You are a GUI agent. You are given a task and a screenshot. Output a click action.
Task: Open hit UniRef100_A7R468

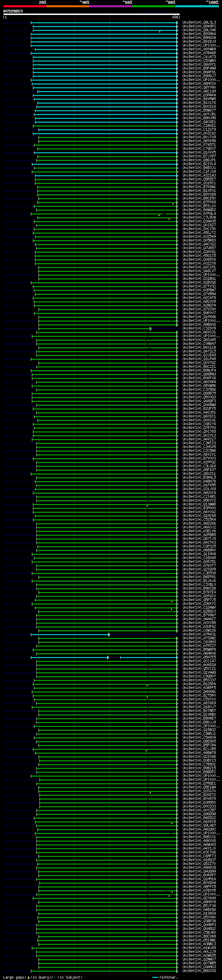pyautogui.click(x=199, y=53)
